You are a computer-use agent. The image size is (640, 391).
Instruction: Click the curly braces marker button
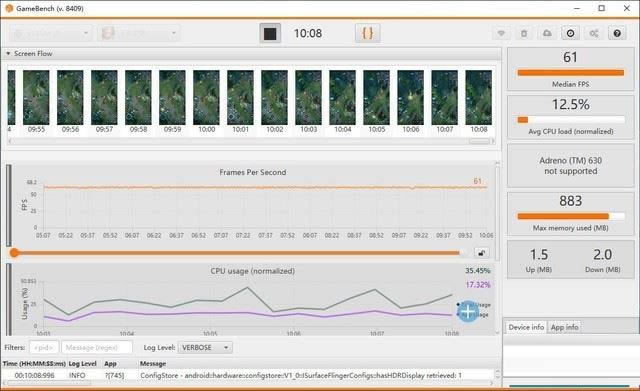pyautogui.click(x=368, y=33)
